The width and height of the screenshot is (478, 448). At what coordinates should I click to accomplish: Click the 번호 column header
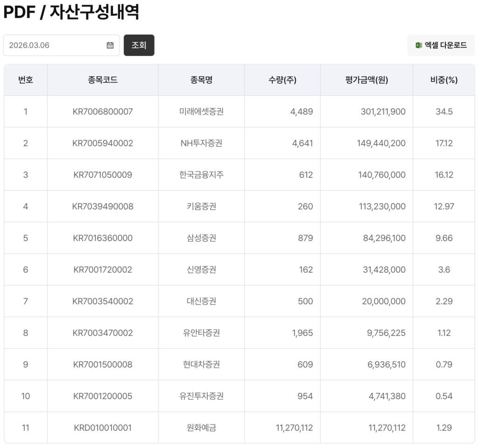tap(26, 80)
